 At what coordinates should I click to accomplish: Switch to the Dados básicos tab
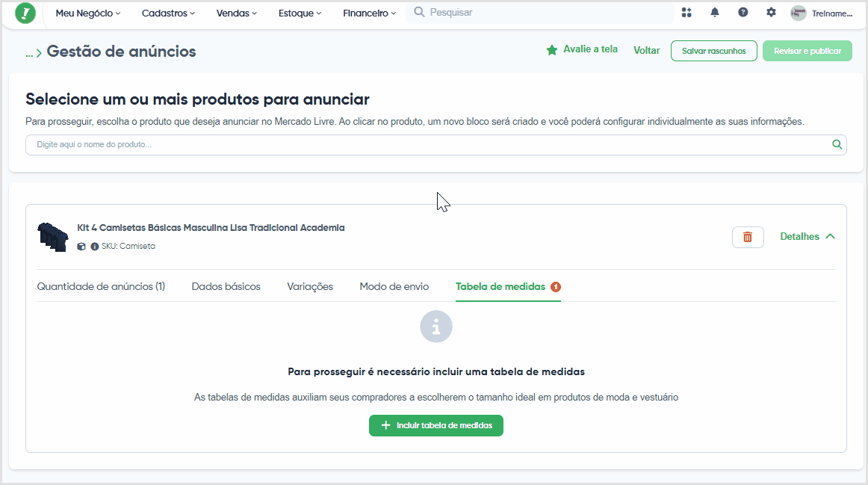click(226, 287)
